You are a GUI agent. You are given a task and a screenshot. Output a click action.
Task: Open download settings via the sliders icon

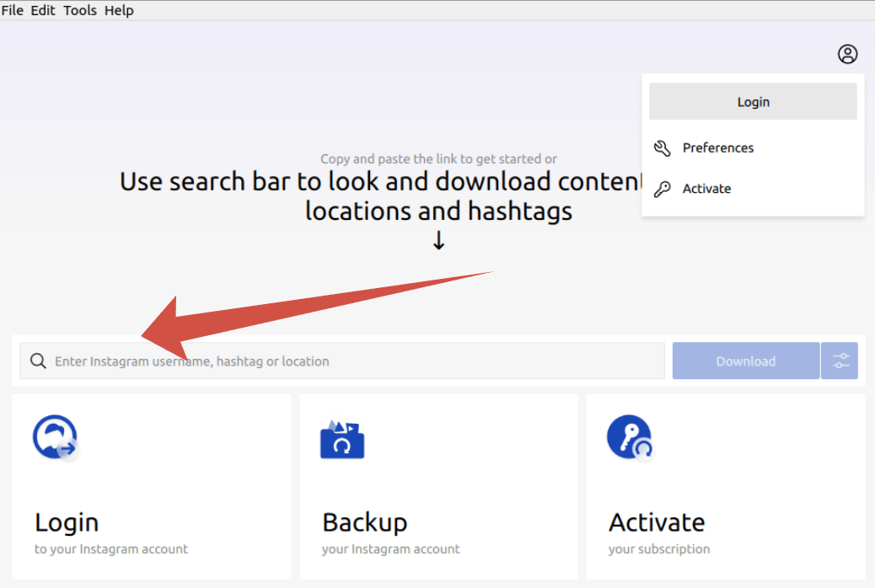coord(840,361)
